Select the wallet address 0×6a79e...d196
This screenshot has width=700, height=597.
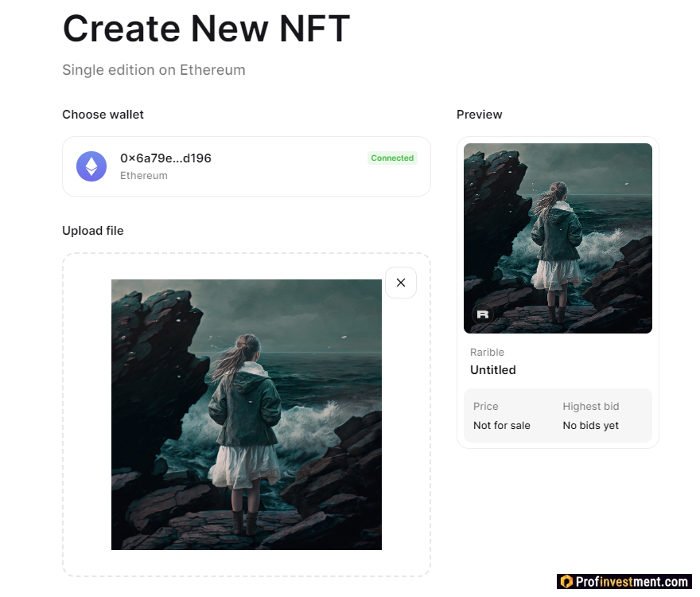pyautogui.click(x=165, y=158)
